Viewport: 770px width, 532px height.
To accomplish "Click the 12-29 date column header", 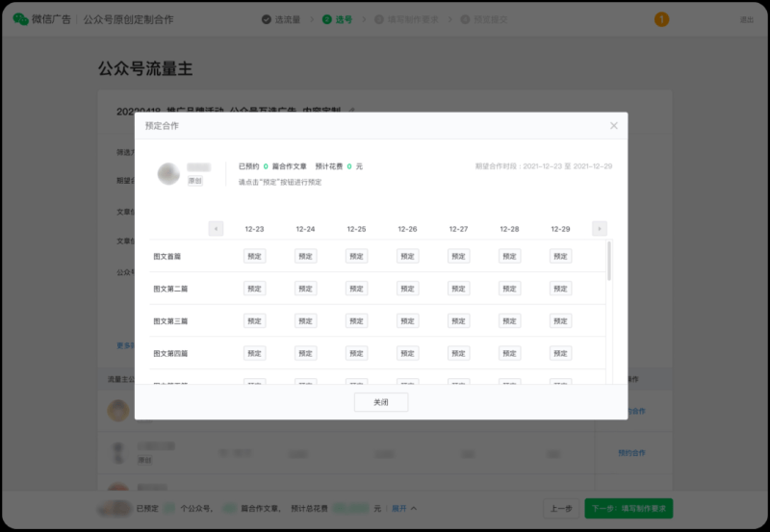I will (x=560, y=229).
